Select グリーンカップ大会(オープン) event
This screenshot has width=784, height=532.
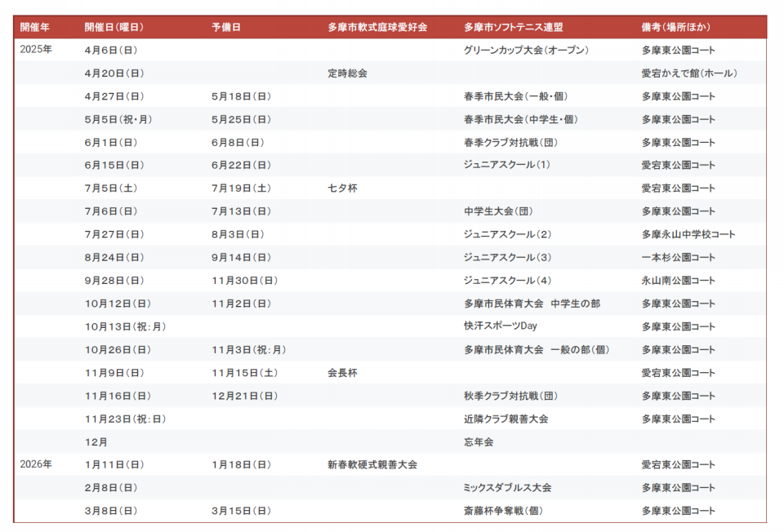[x=527, y=50]
